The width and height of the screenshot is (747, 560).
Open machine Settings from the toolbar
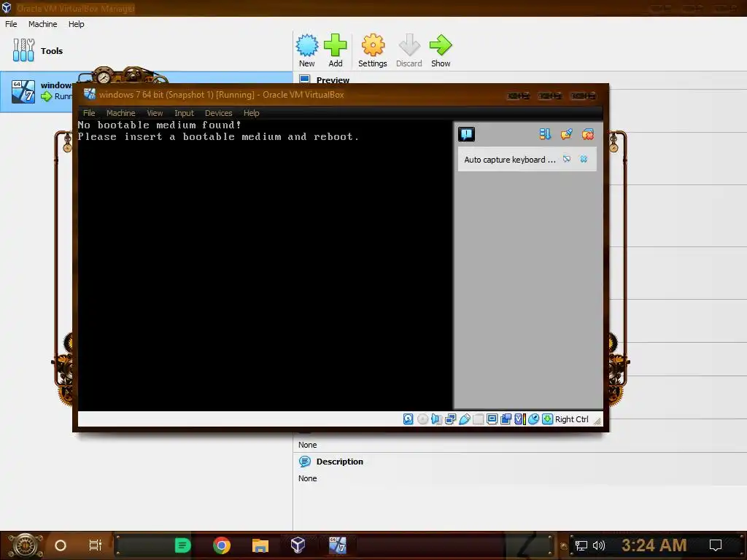373,50
